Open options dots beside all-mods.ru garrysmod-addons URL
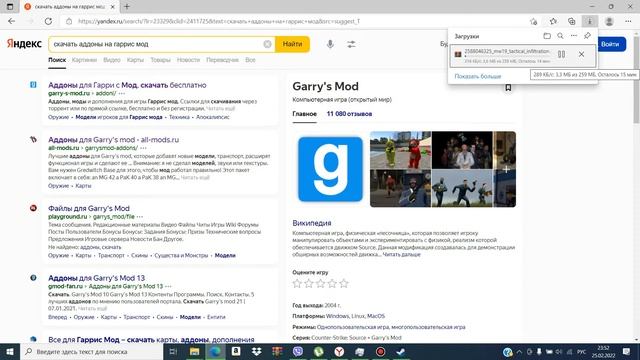 [143, 148]
